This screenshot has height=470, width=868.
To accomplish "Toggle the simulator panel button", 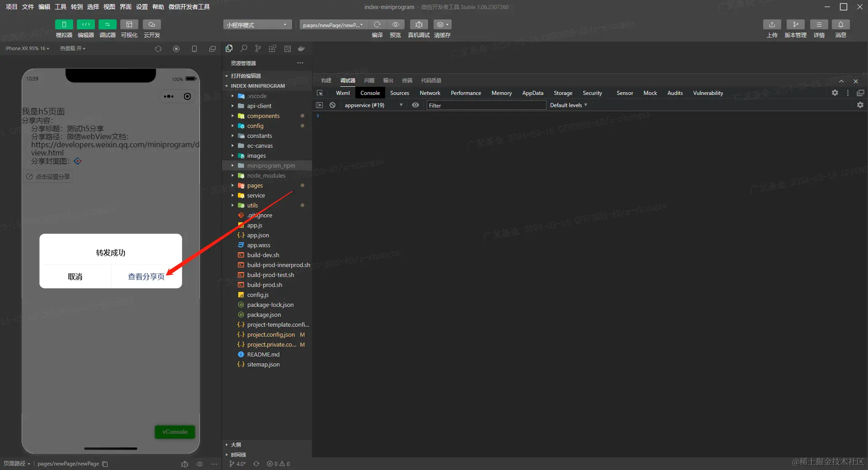I will click(64, 24).
